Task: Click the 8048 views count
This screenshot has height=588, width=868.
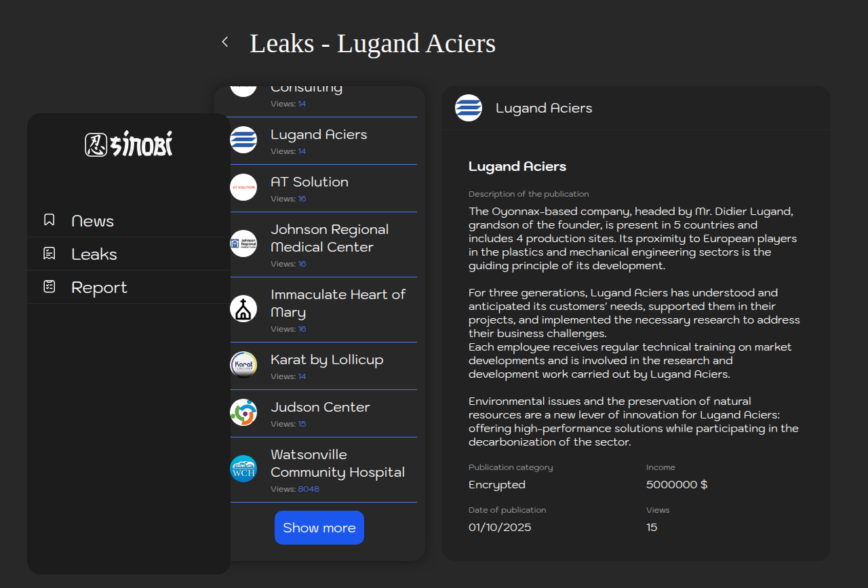Action: [309, 489]
